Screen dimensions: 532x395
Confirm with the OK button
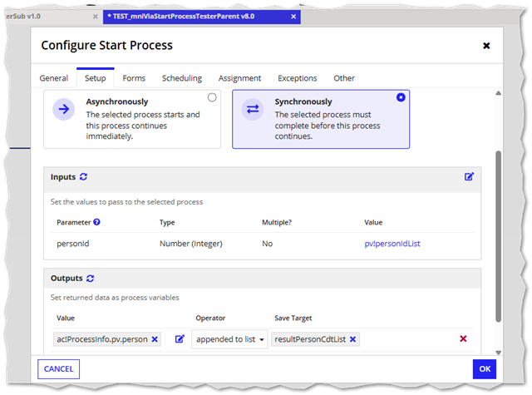484,369
